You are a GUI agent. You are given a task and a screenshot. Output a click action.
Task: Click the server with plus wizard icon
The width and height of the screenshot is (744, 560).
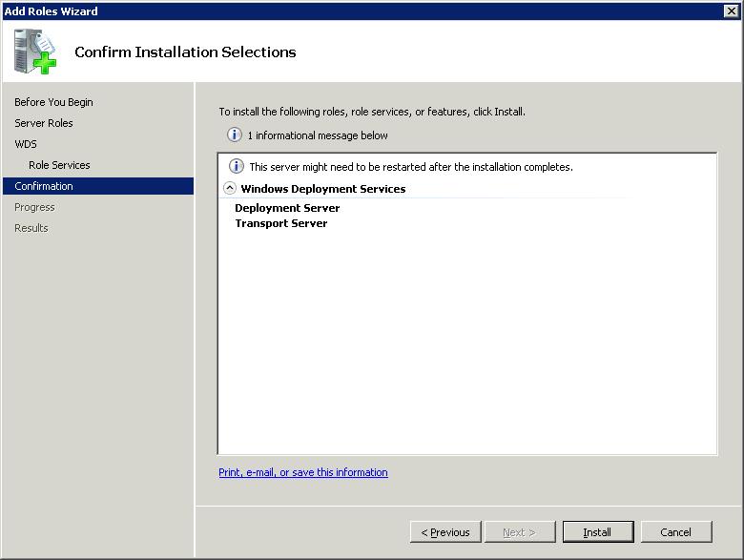point(34,52)
